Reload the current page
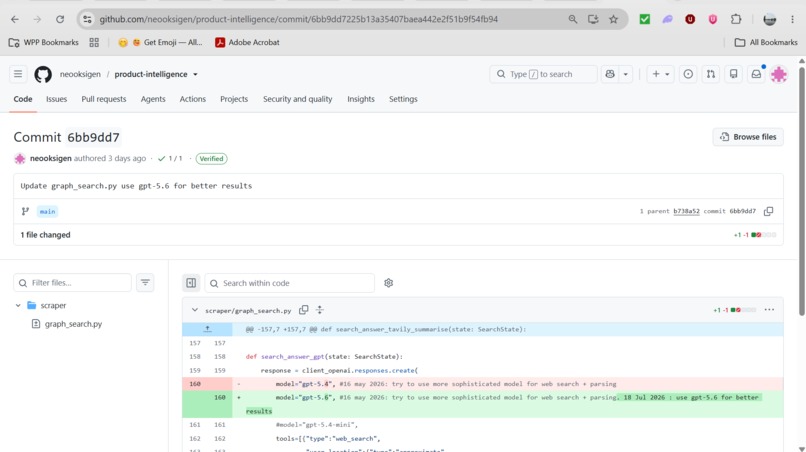Image resolution: width=806 pixels, height=452 pixels. [60, 20]
